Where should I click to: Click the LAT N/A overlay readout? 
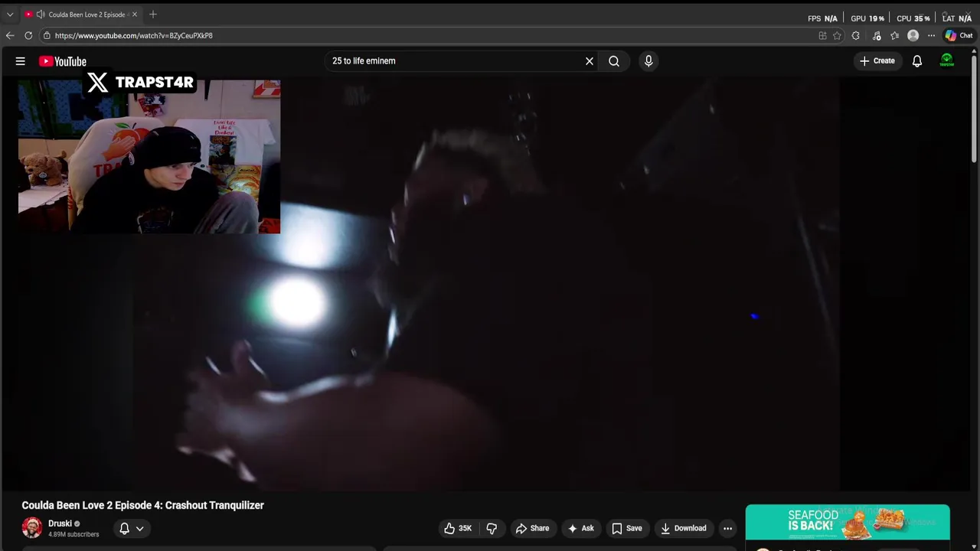point(957,18)
